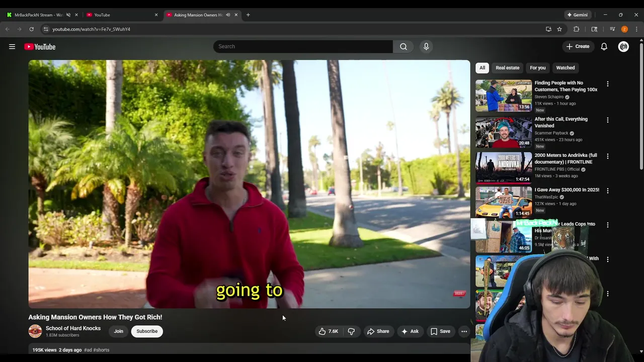Share this video
Viewport: 644px width, 362px height.
(378, 331)
